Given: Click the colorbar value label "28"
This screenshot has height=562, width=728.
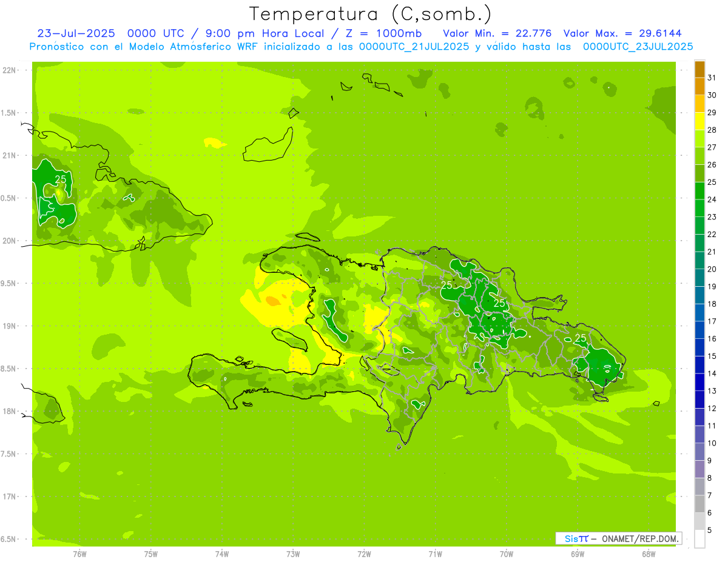Looking at the screenshot, I should [712, 130].
